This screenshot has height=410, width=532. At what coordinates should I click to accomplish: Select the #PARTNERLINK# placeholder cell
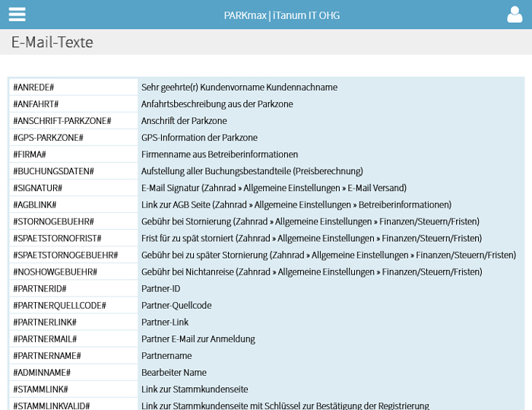click(x=73, y=322)
